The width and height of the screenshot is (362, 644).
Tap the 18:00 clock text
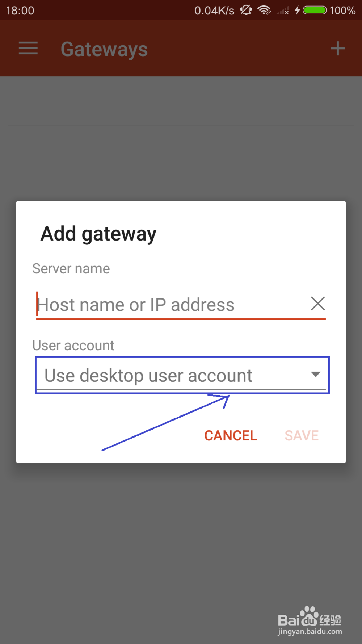[20, 11]
